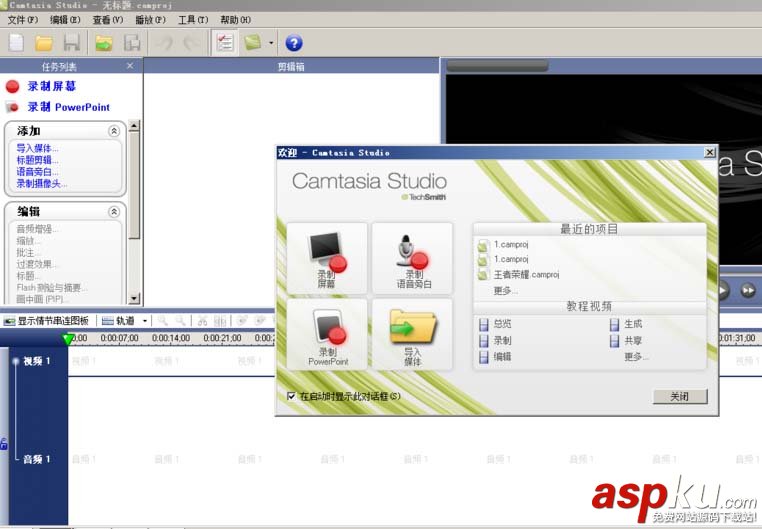Open second 1.camproj recent project
This screenshot has height=529, width=762.
point(510,259)
